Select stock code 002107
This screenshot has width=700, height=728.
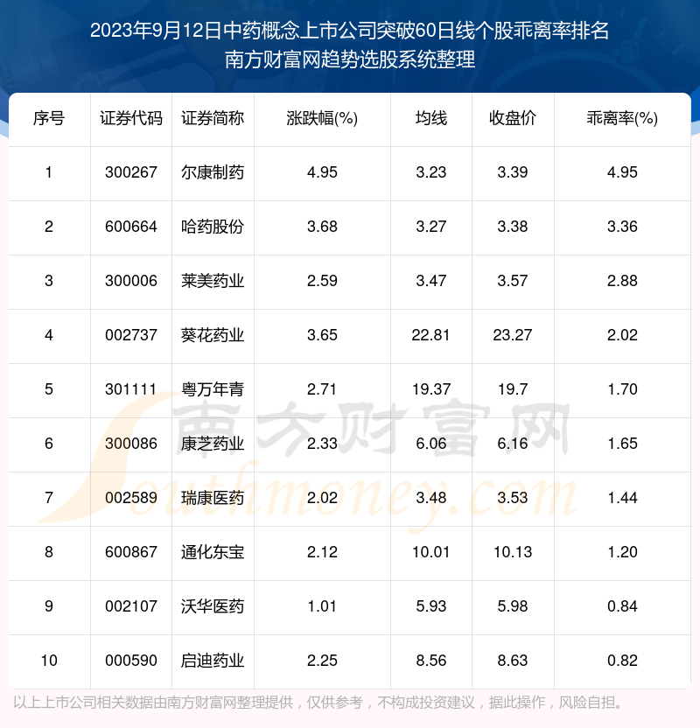(131, 606)
